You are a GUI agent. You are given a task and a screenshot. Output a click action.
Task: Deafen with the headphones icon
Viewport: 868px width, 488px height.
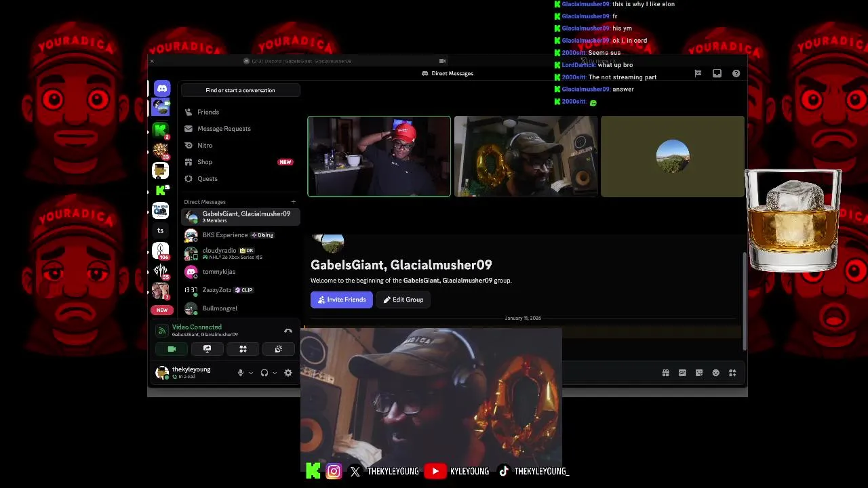264,373
